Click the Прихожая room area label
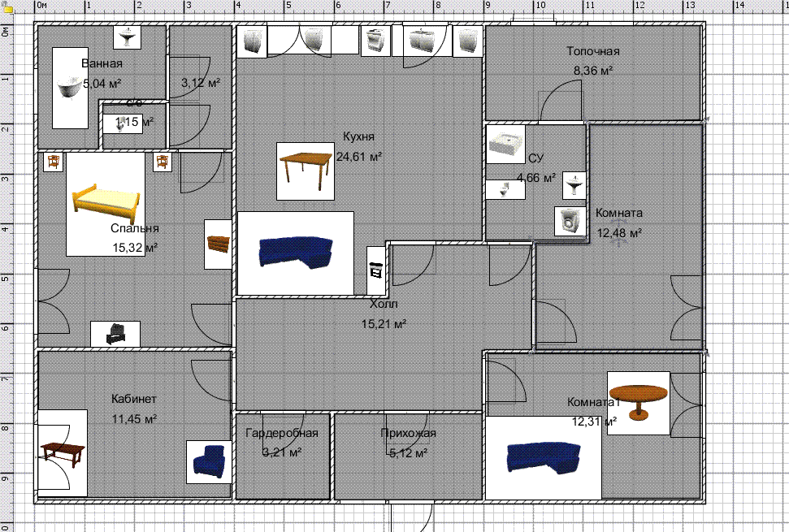Image resolution: width=789 pixels, height=532 pixels. coord(409,453)
